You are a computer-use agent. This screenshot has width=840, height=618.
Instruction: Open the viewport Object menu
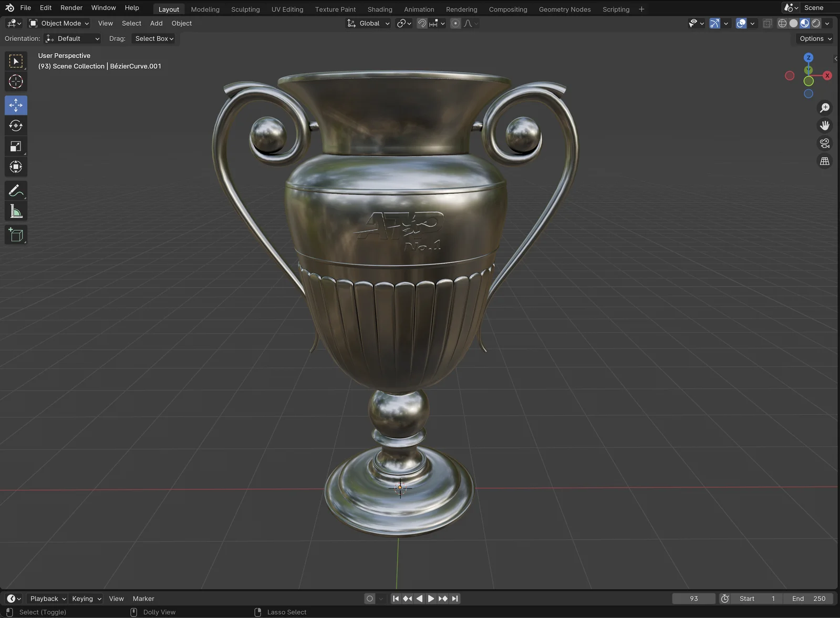(182, 23)
